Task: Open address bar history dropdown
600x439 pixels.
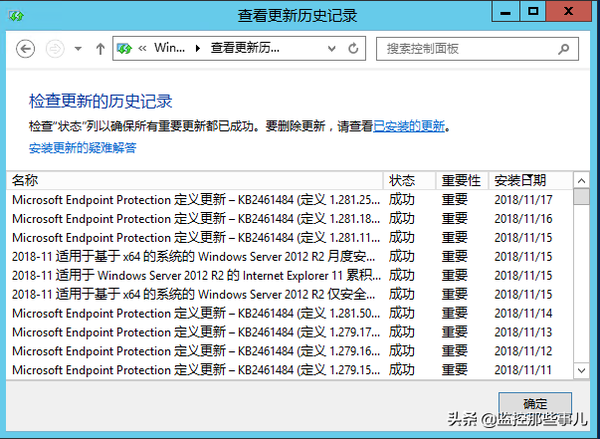Action: coord(332,49)
